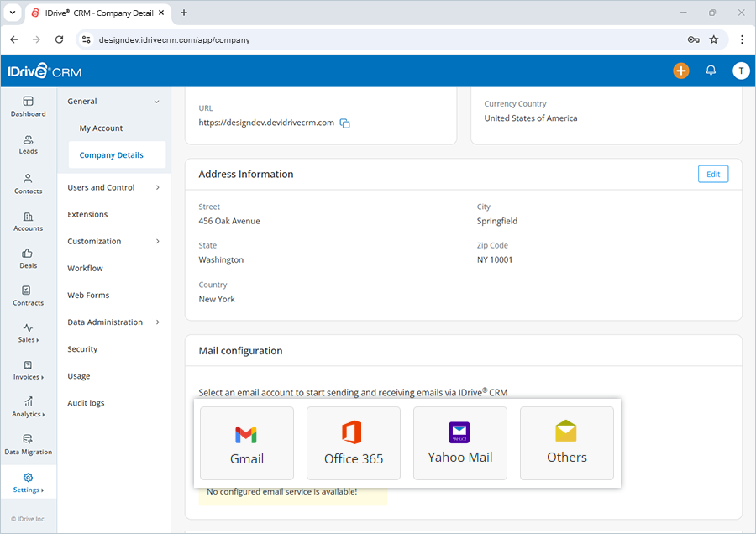View Accounts in the sidebar
The height and width of the screenshot is (534, 756).
tap(28, 222)
